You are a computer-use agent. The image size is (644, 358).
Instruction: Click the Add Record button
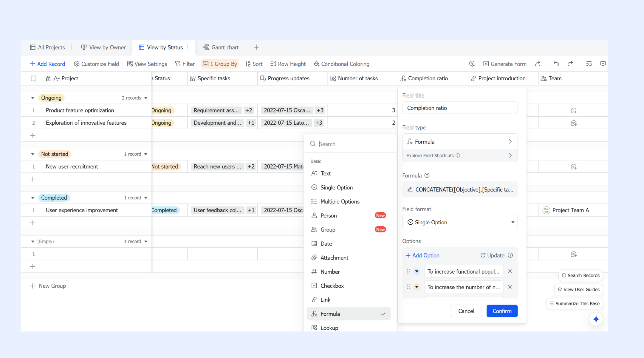tap(47, 64)
